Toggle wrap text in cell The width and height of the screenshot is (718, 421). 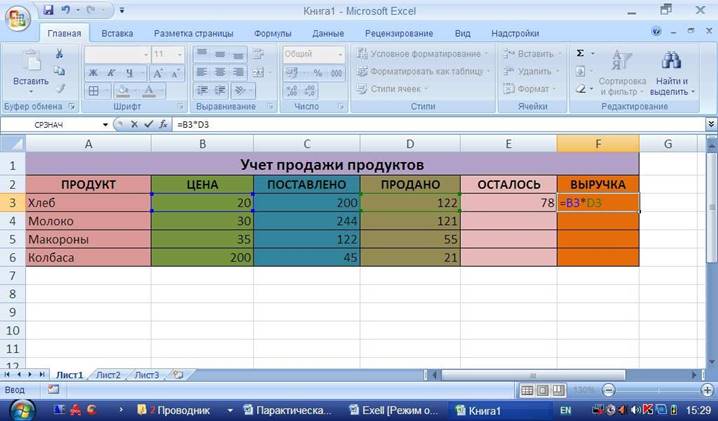(258, 54)
